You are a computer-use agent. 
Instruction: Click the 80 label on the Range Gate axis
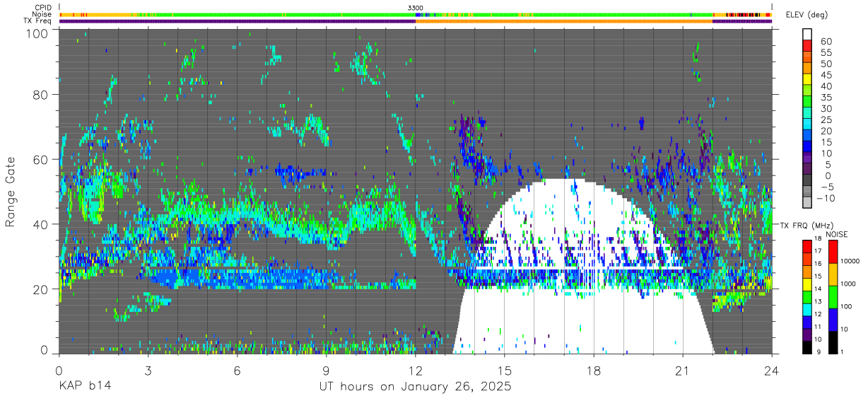[41, 94]
